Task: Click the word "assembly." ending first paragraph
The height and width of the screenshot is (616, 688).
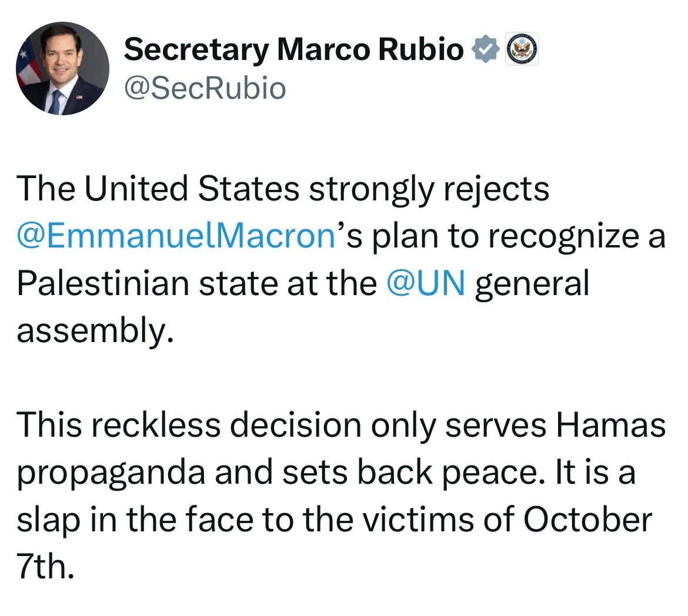Action: click(x=95, y=332)
